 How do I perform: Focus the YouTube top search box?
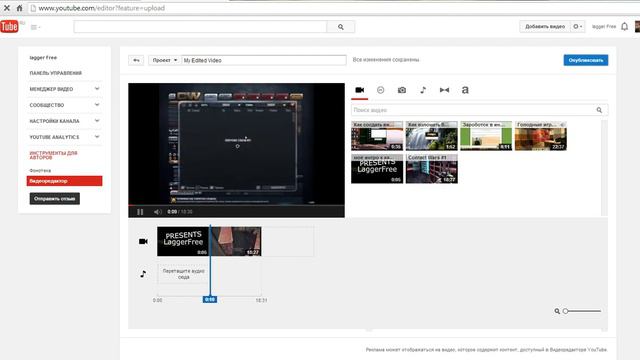click(200, 27)
